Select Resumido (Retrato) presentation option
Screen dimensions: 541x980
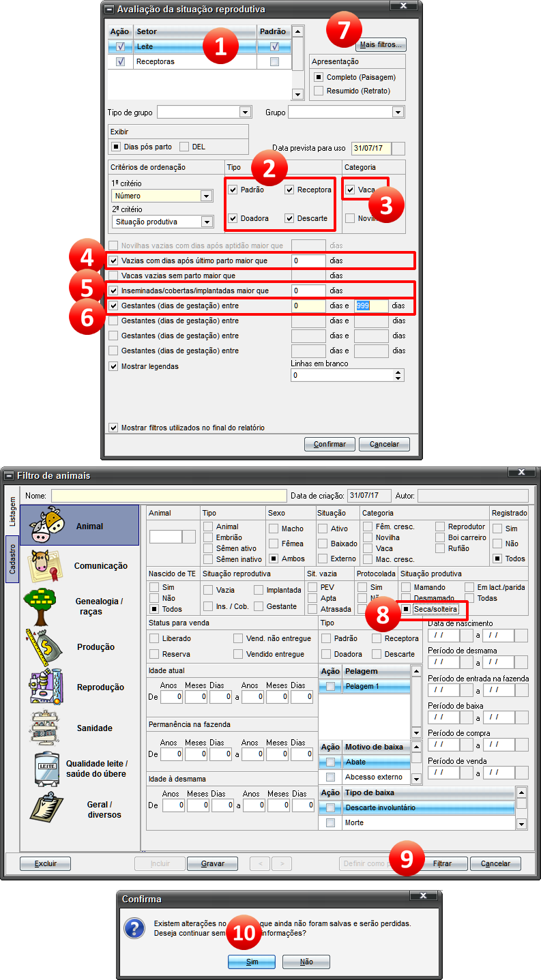coord(319,91)
